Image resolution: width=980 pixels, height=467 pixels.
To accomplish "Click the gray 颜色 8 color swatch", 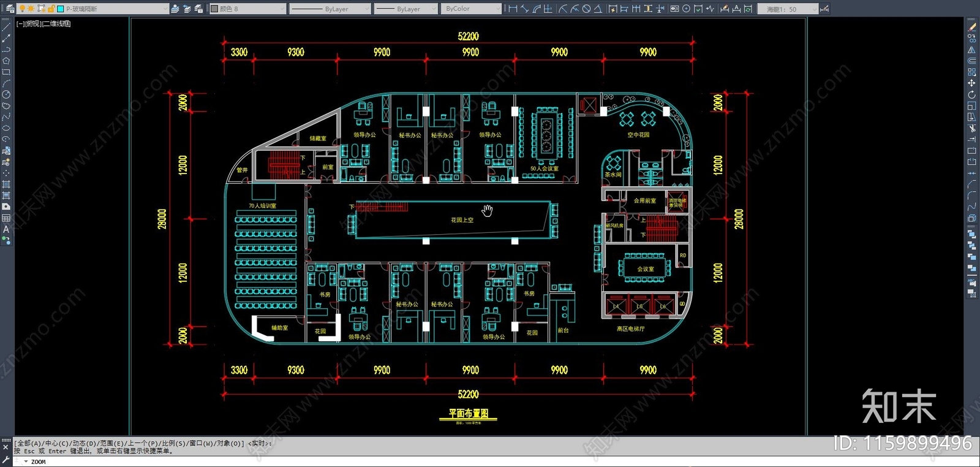I will pyautogui.click(x=214, y=9).
